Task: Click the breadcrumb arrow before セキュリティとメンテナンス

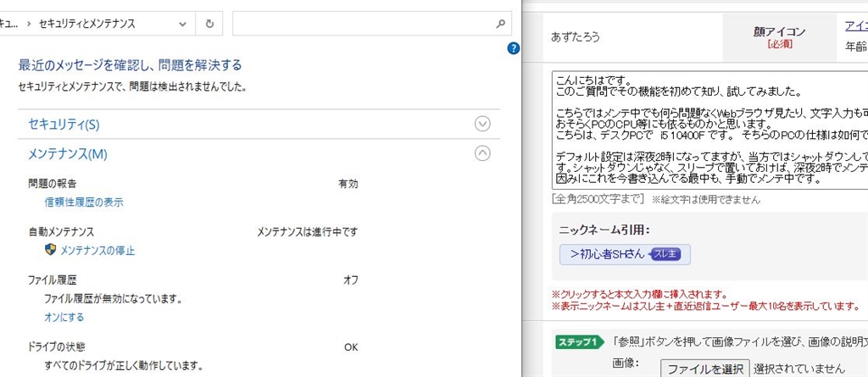Action: [x=29, y=24]
